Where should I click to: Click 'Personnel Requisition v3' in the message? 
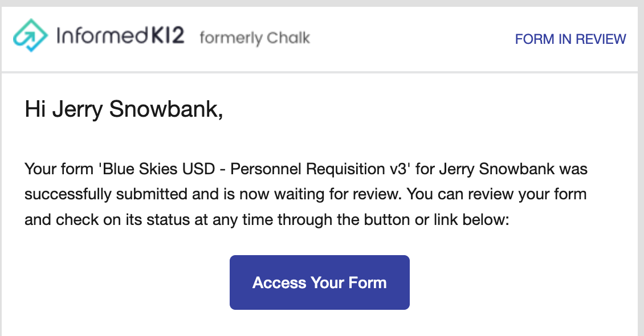point(319,169)
